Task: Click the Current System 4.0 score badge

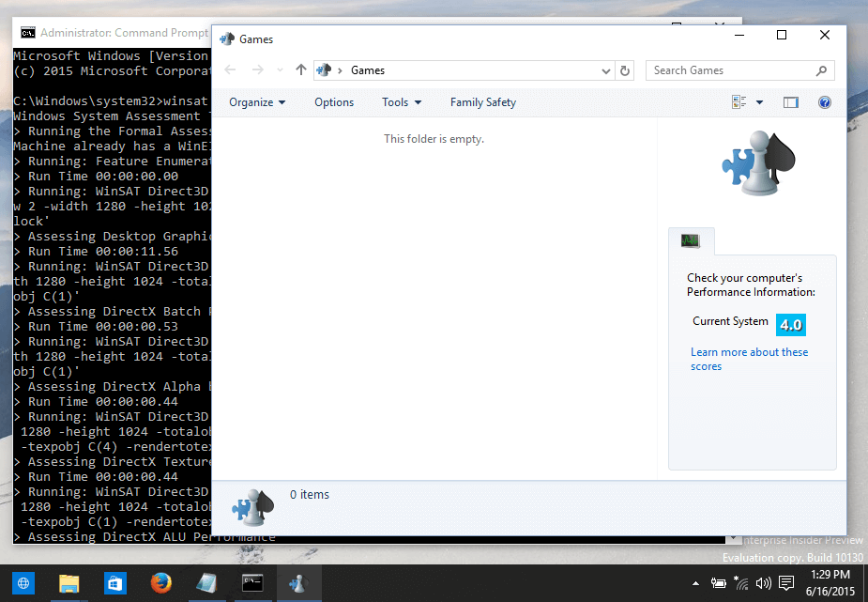Action: (x=790, y=325)
